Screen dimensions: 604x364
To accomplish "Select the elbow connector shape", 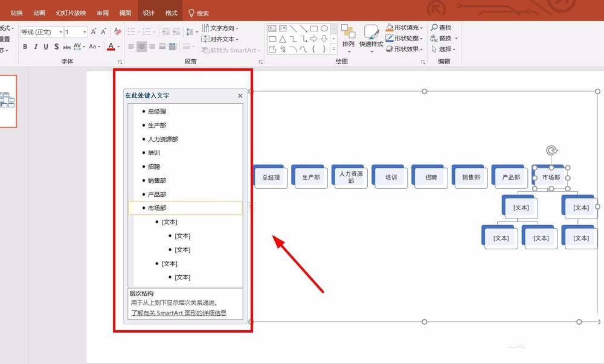I will click(x=293, y=39).
